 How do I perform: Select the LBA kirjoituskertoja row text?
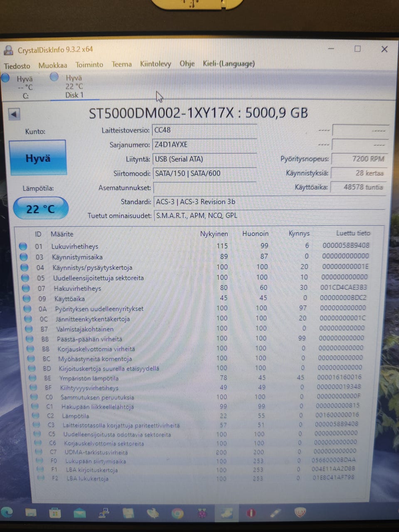tap(92, 470)
